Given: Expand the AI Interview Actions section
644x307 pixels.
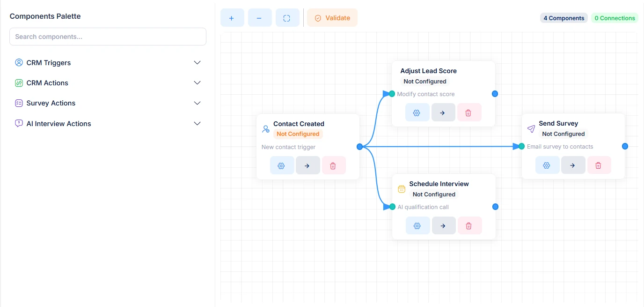Looking at the screenshot, I should pyautogui.click(x=108, y=124).
